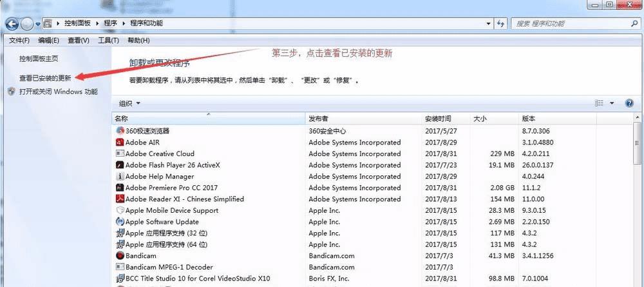Click install date 2017/5/27 cell

coord(441,131)
